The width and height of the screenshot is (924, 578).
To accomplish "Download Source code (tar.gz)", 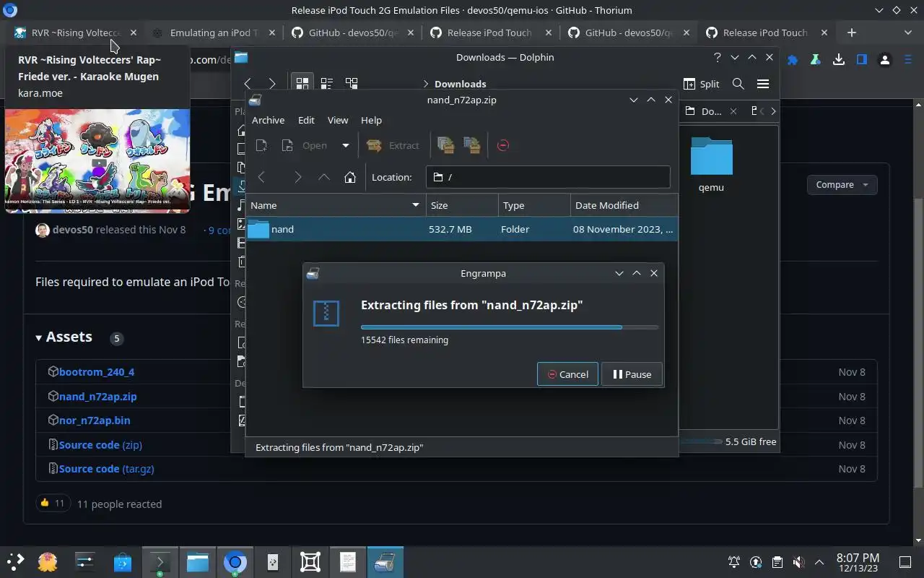I will (x=106, y=468).
